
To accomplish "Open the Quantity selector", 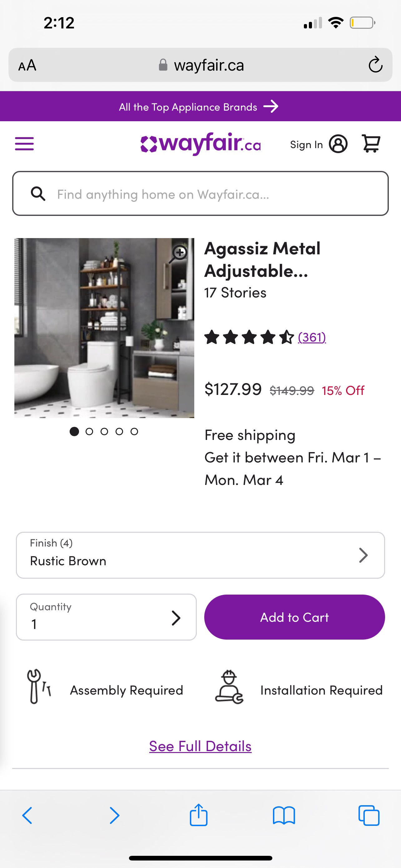I will [x=106, y=617].
